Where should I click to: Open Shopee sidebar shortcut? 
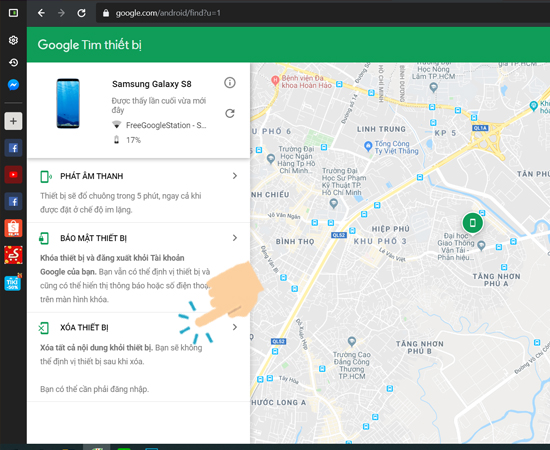pos(13,228)
